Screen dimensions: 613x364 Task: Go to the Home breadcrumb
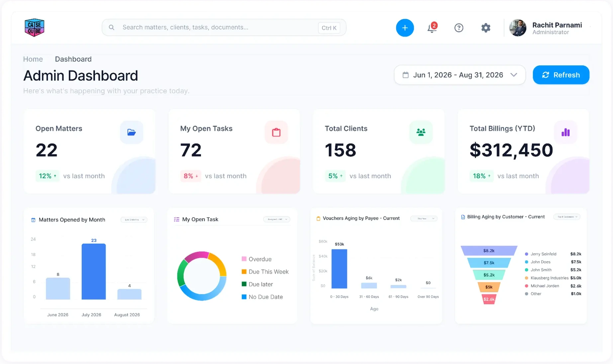pos(33,59)
